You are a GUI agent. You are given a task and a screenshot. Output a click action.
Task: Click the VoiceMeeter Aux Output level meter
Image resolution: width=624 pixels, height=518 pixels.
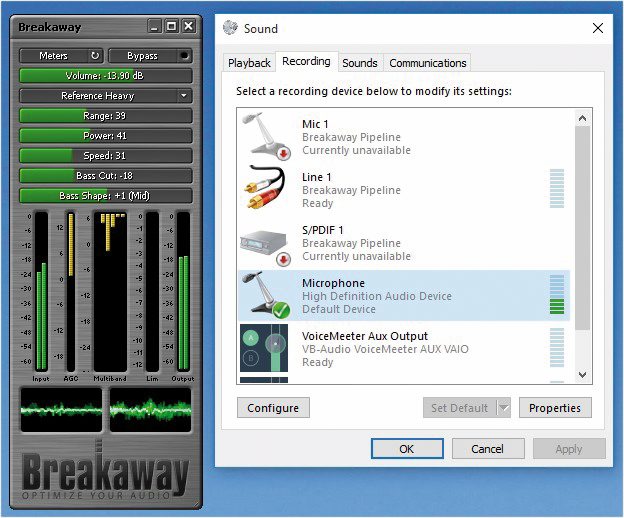[557, 347]
